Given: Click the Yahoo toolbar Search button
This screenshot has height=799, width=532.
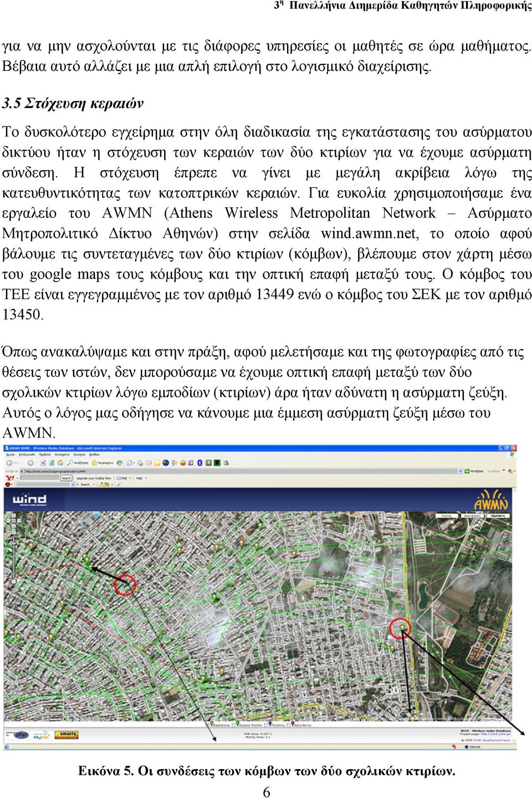Looking at the screenshot, I should pyautogui.click(x=66, y=478).
